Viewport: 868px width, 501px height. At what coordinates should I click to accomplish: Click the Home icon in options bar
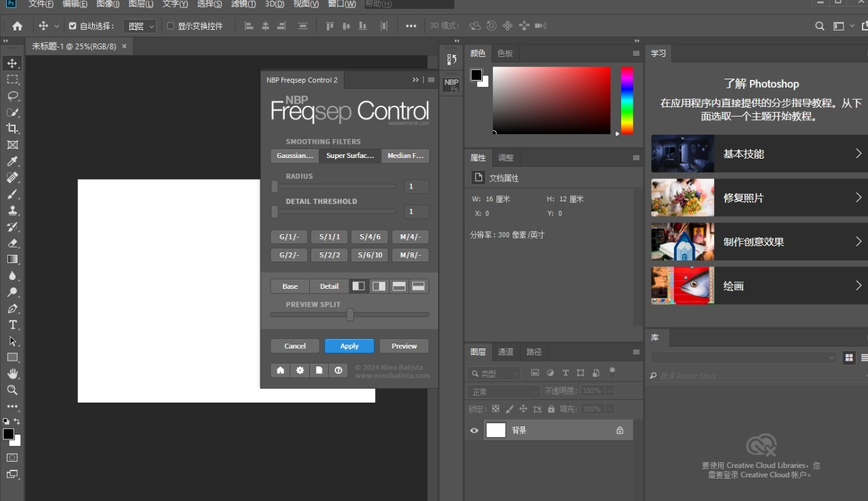18,26
